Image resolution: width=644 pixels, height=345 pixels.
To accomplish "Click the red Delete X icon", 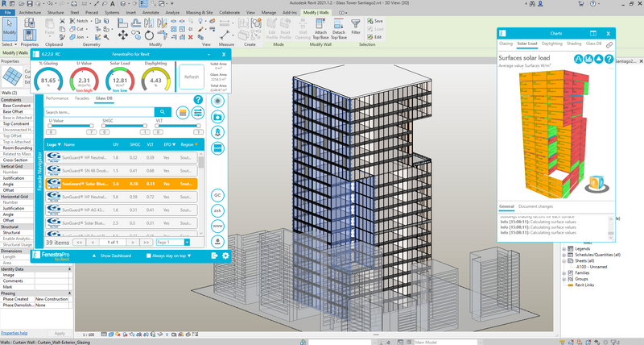I will pos(191,37).
